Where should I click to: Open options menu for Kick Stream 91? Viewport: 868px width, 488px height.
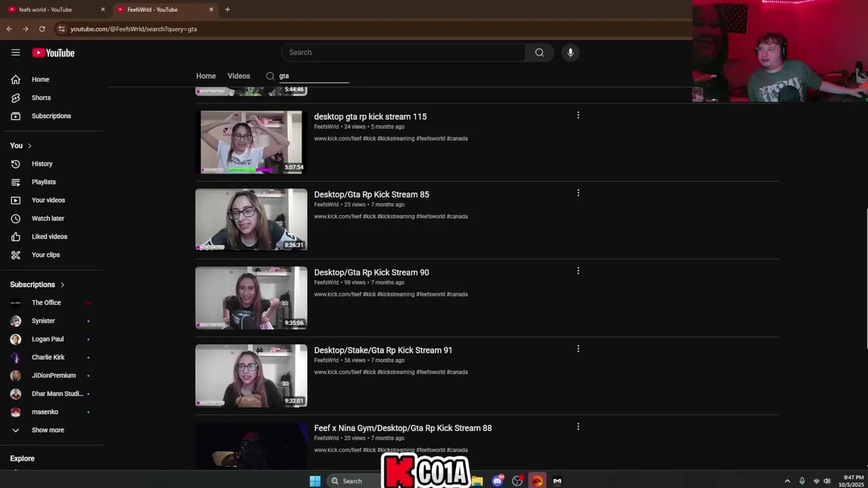578,349
